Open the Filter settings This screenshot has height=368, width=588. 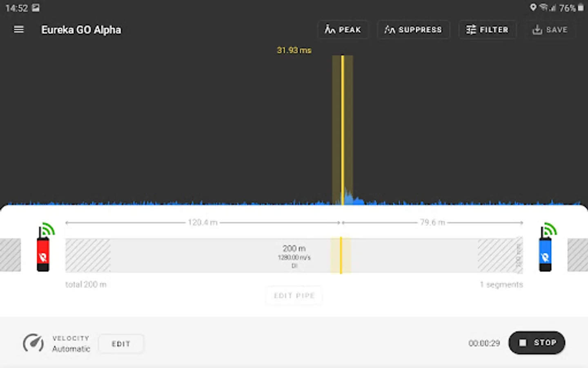pos(488,29)
